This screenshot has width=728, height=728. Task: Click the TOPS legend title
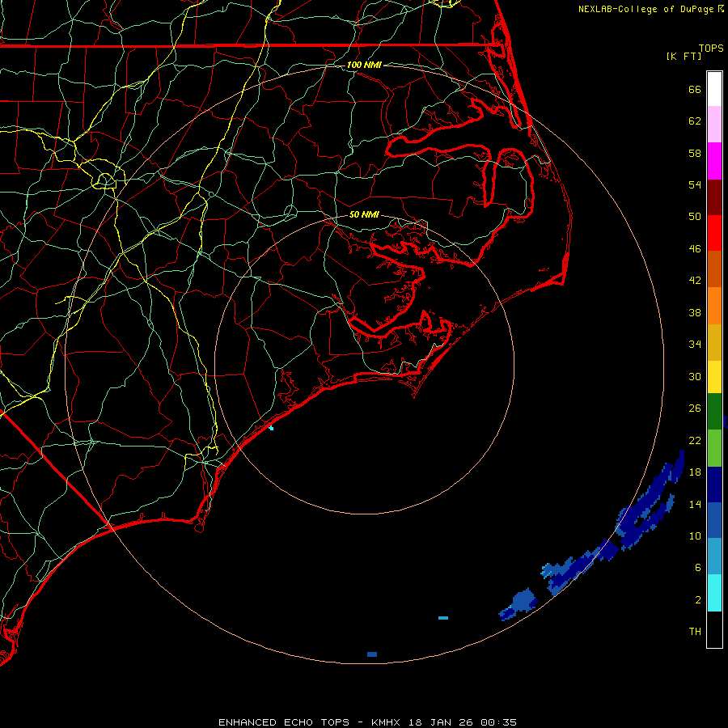click(x=711, y=48)
